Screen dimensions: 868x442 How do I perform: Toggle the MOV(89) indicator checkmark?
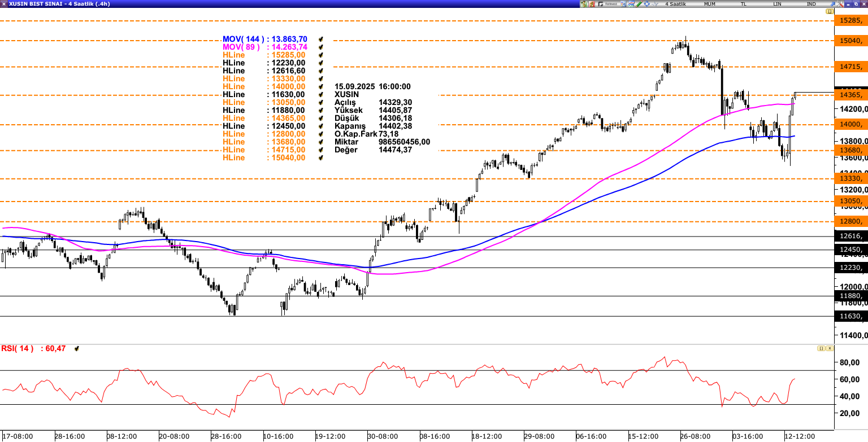click(x=321, y=47)
